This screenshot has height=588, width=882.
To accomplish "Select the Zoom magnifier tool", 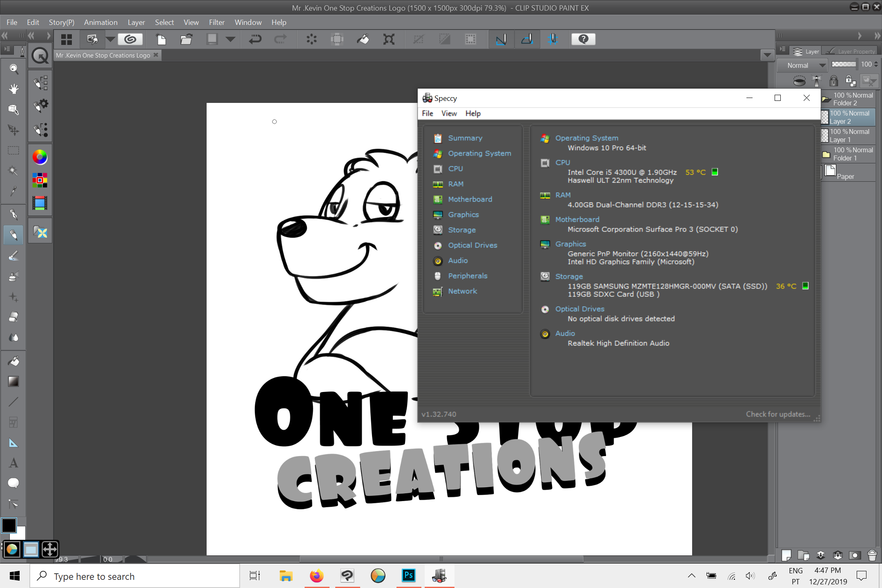I will (x=13, y=69).
